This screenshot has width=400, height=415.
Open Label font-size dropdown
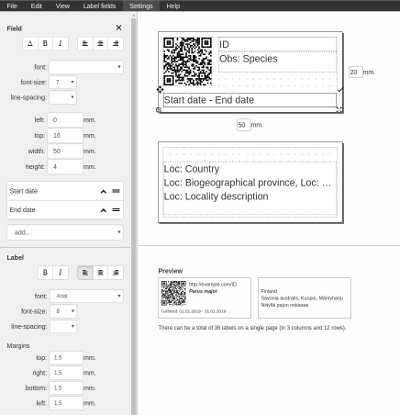pyautogui.click(x=63, y=311)
